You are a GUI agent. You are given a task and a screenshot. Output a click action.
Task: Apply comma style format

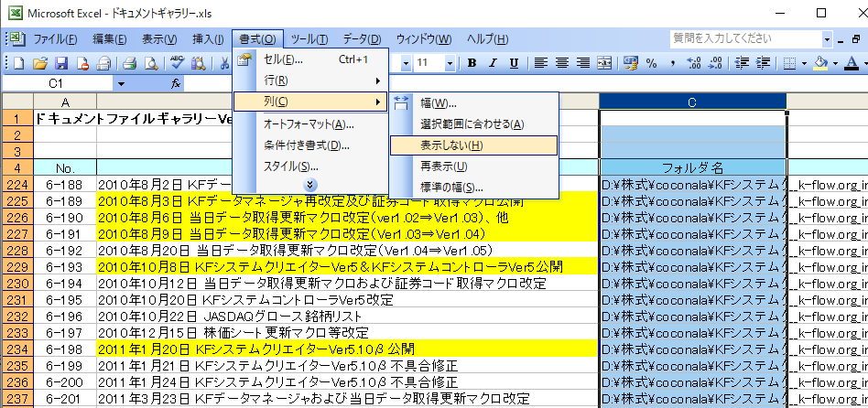673,63
